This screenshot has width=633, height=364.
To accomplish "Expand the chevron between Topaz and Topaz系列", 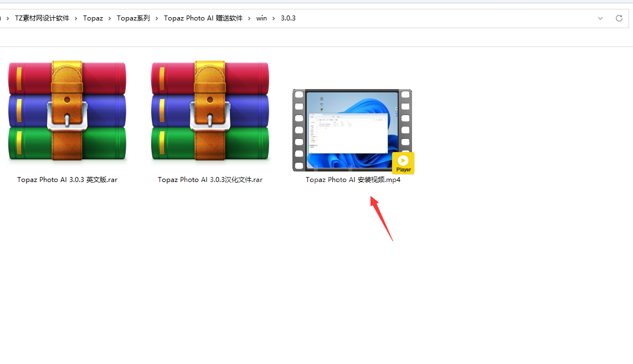I will tap(110, 19).
